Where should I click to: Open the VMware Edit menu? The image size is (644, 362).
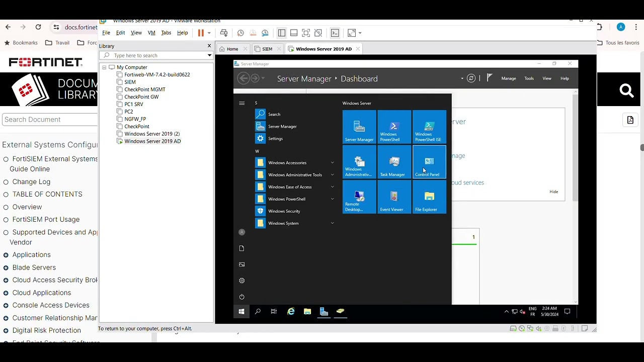click(x=120, y=33)
